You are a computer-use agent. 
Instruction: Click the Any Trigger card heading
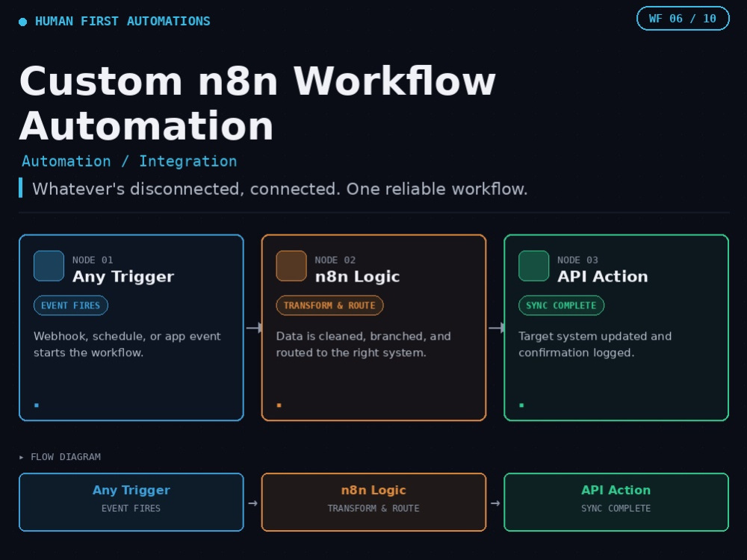pos(123,277)
